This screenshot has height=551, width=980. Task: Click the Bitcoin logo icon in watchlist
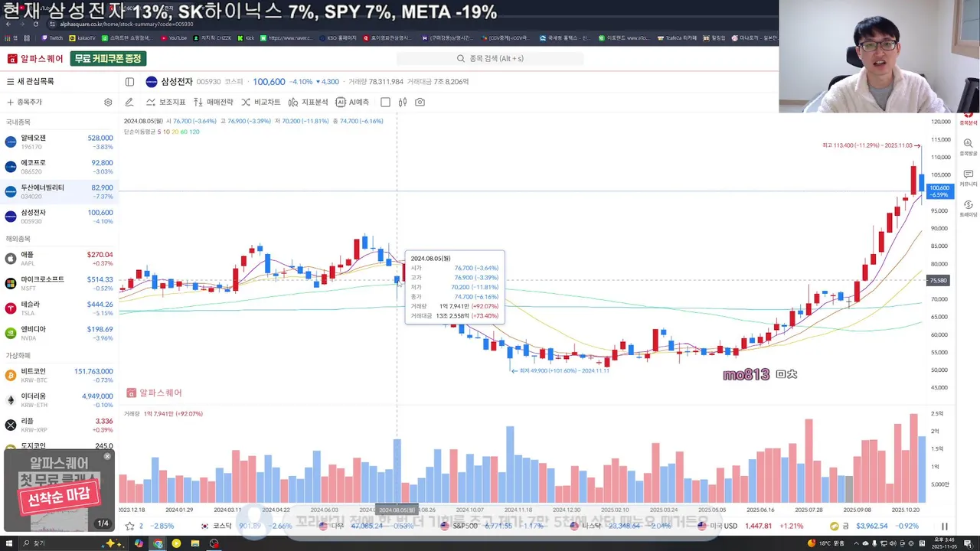(11, 375)
